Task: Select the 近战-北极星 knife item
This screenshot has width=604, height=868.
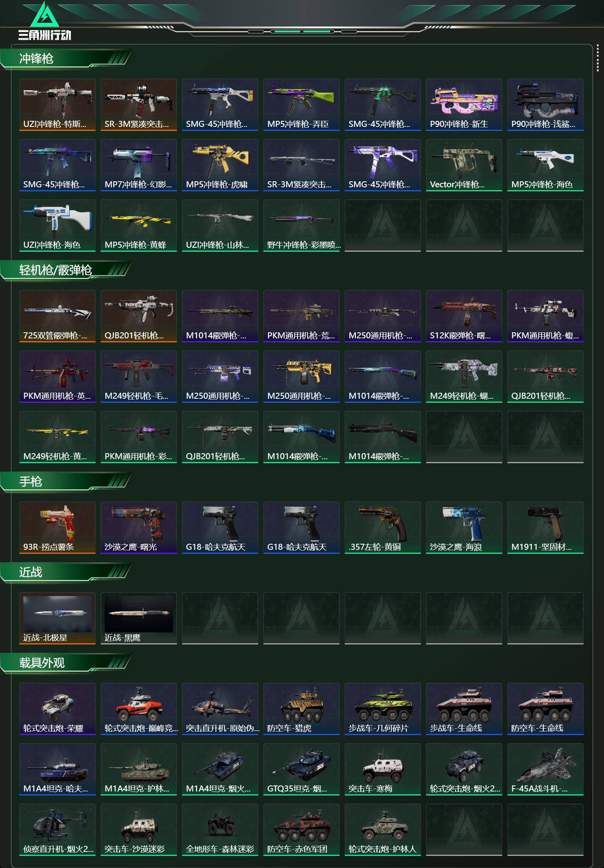Action: [x=57, y=618]
